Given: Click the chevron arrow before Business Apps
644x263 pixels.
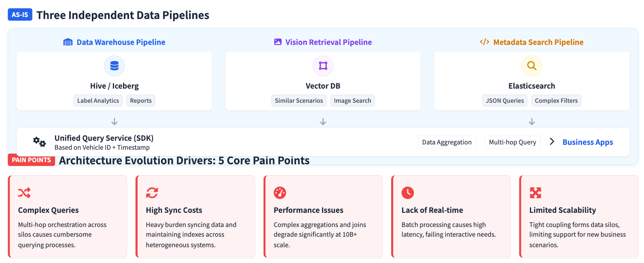Looking at the screenshot, I should click(x=552, y=142).
